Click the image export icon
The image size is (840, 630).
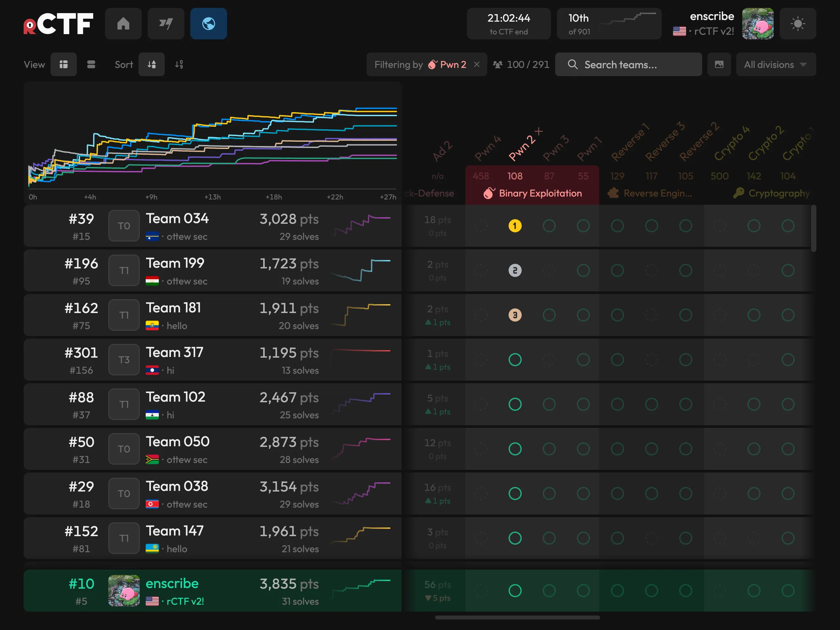(x=719, y=65)
